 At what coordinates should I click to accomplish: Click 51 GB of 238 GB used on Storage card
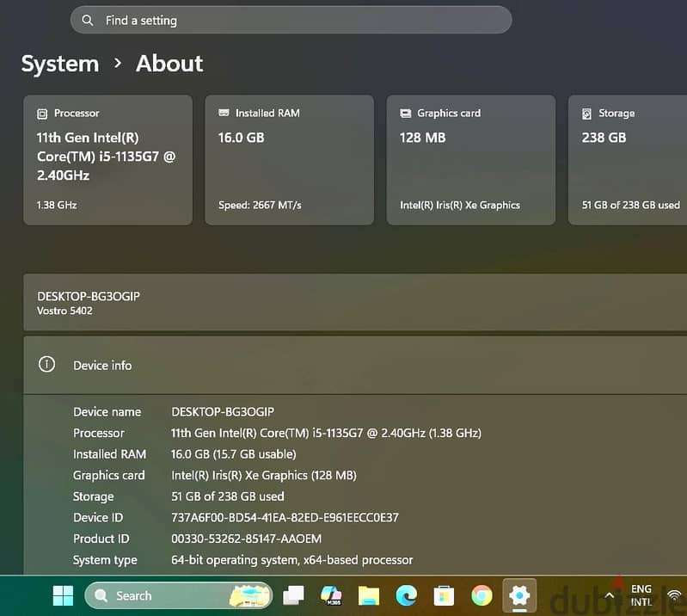pyautogui.click(x=631, y=205)
